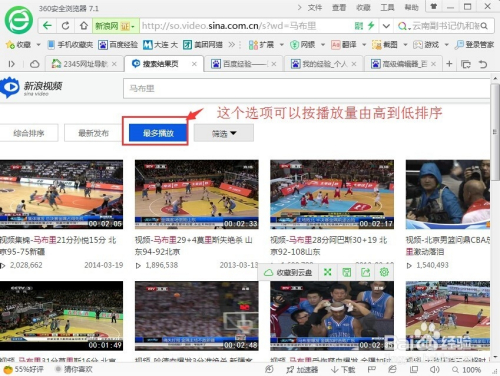Expand the 翻译 dropdown arrow

[x=364, y=44]
